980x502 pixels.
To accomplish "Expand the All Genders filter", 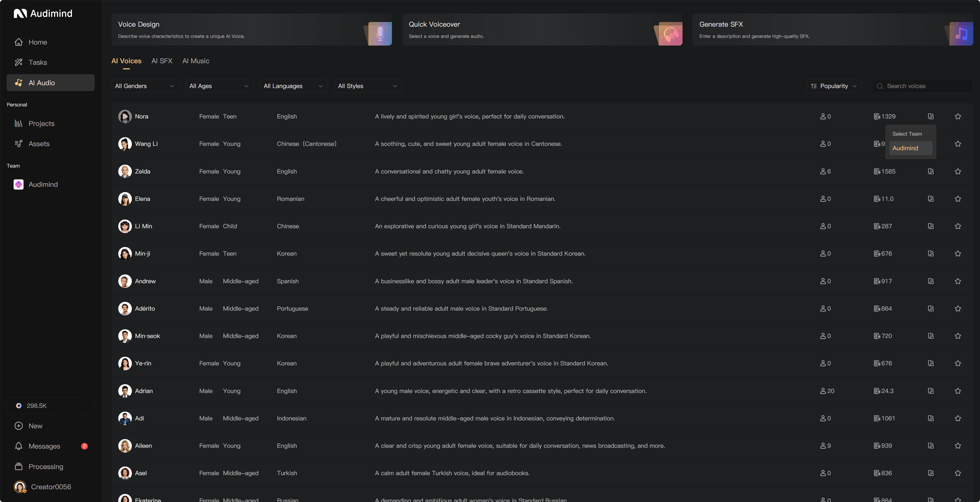I will (x=145, y=86).
